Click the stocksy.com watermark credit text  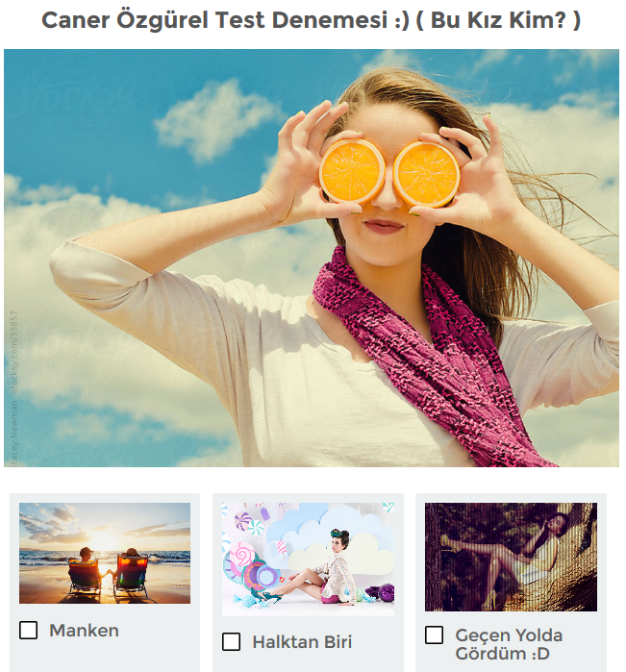(x=14, y=353)
